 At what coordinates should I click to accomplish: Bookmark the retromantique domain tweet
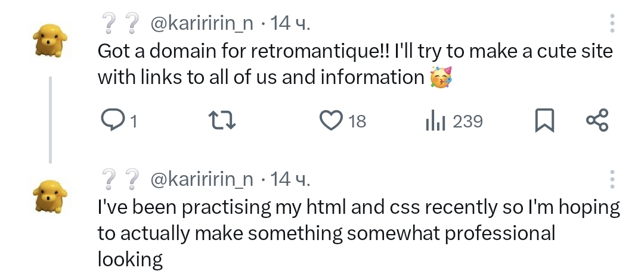pyautogui.click(x=544, y=120)
